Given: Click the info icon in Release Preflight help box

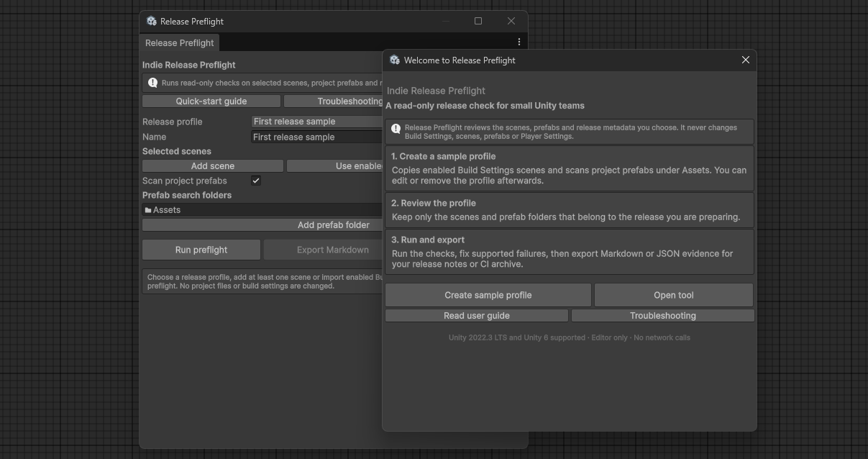Looking at the screenshot, I should coord(152,83).
